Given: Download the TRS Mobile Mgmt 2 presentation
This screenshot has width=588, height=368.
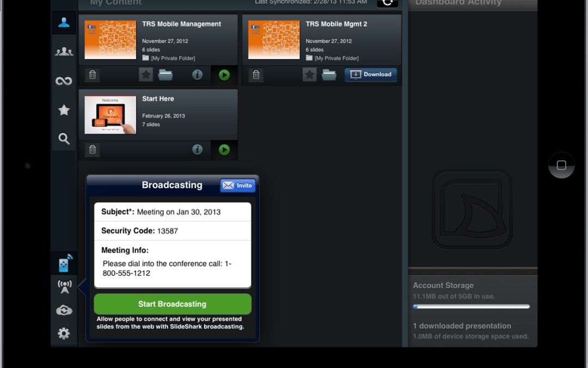Looking at the screenshot, I should (x=371, y=74).
